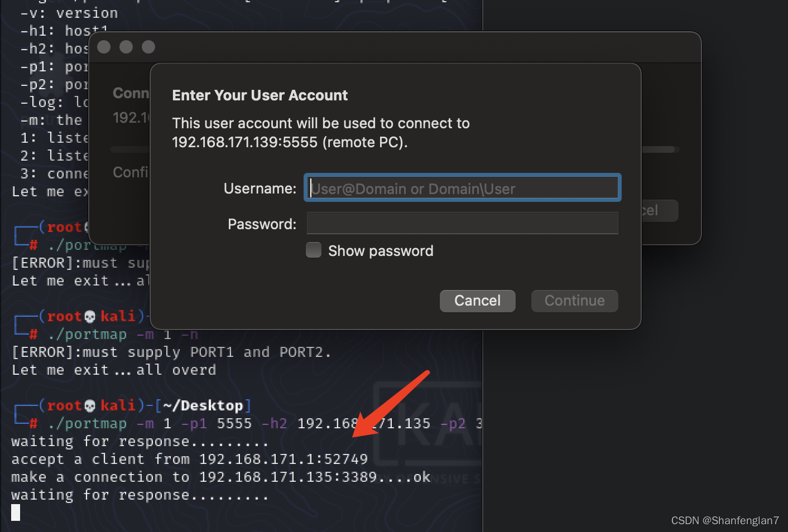Viewport: 788px width, 532px height.
Task: Click into the Password field
Action: [462, 224]
